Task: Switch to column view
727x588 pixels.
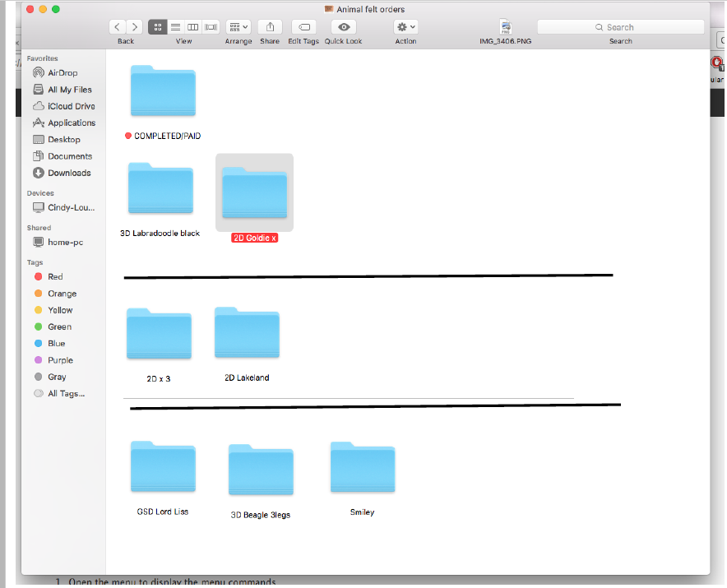Action: coord(193,27)
